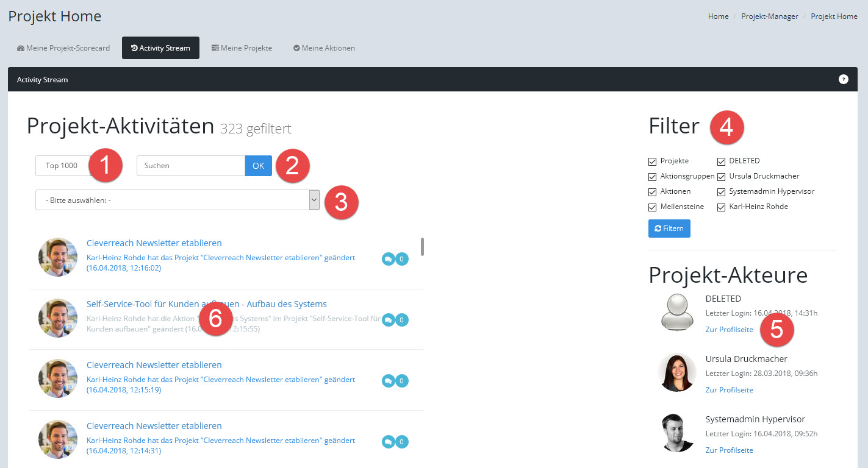Click the DELETED user placeholder avatar
This screenshot has width=868, height=468.
[x=677, y=313]
